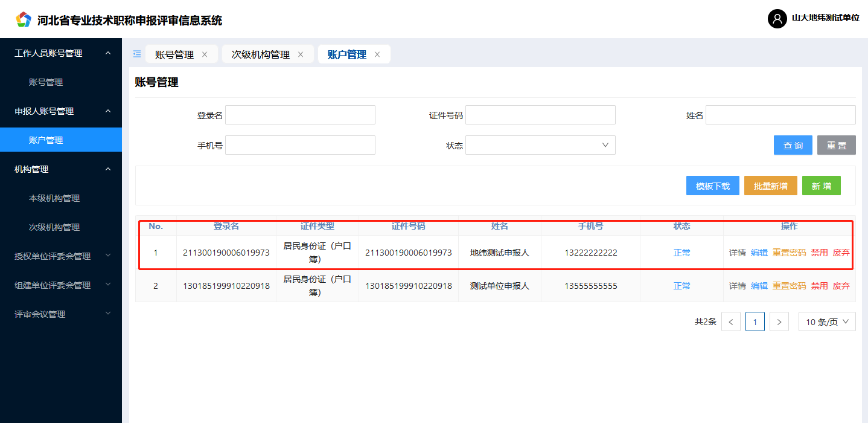The image size is (868, 423).
Task: Click the 查询 search button
Action: click(x=793, y=146)
